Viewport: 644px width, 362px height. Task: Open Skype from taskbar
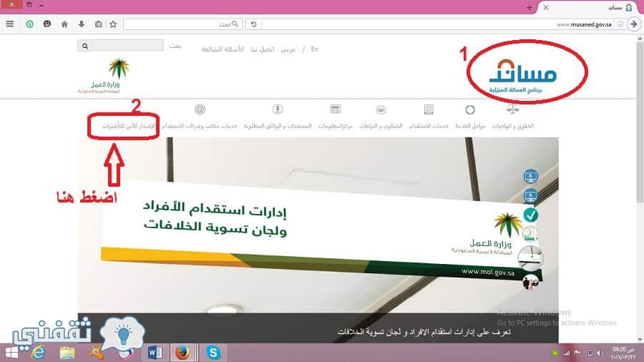[x=213, y=353]
